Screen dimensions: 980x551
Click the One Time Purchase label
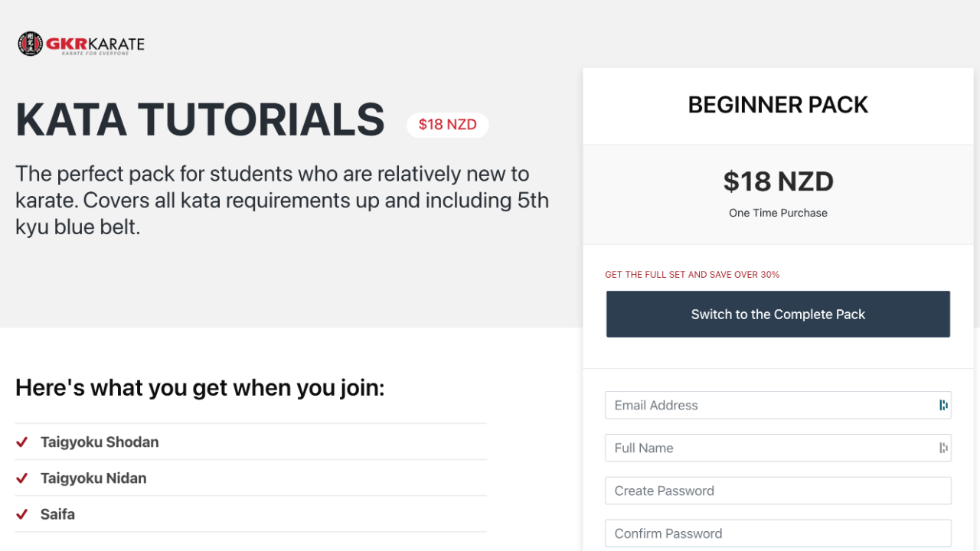click(x=778, y=214)
